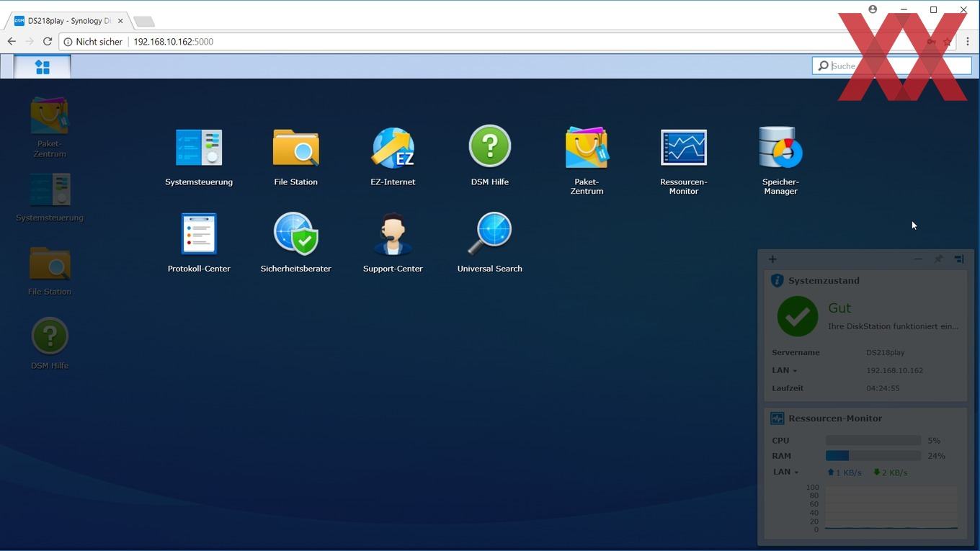Viewport: 980px width, 551px height.
Task: Click the Systemzustand widget title
Action: click(x=824, y=281)
